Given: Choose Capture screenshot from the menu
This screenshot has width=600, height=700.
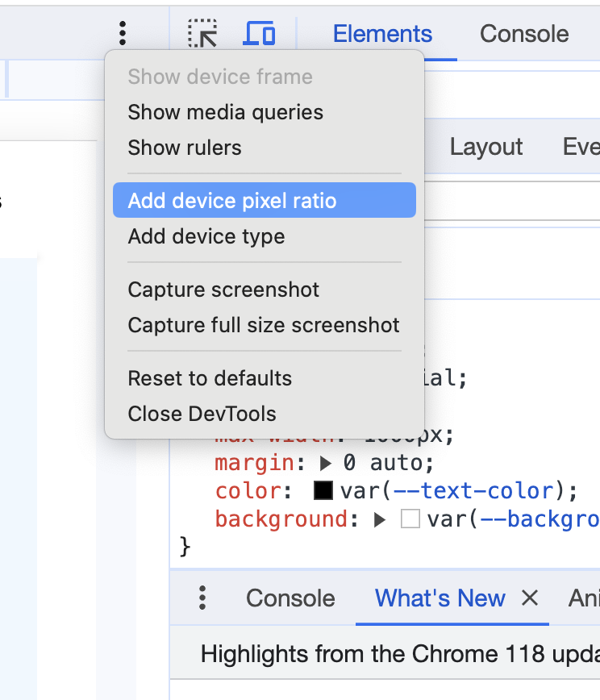Looking at the screenshot, I should click(x=223, y=289).
